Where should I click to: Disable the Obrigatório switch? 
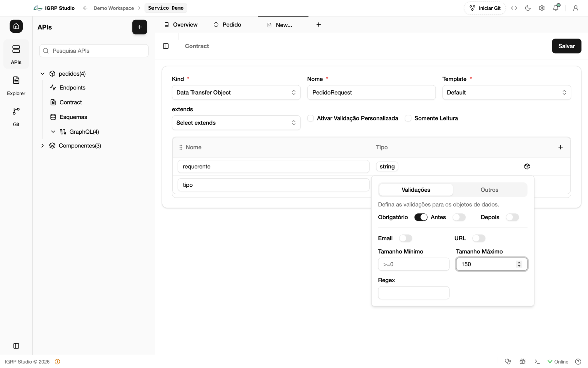coord(421,217)
